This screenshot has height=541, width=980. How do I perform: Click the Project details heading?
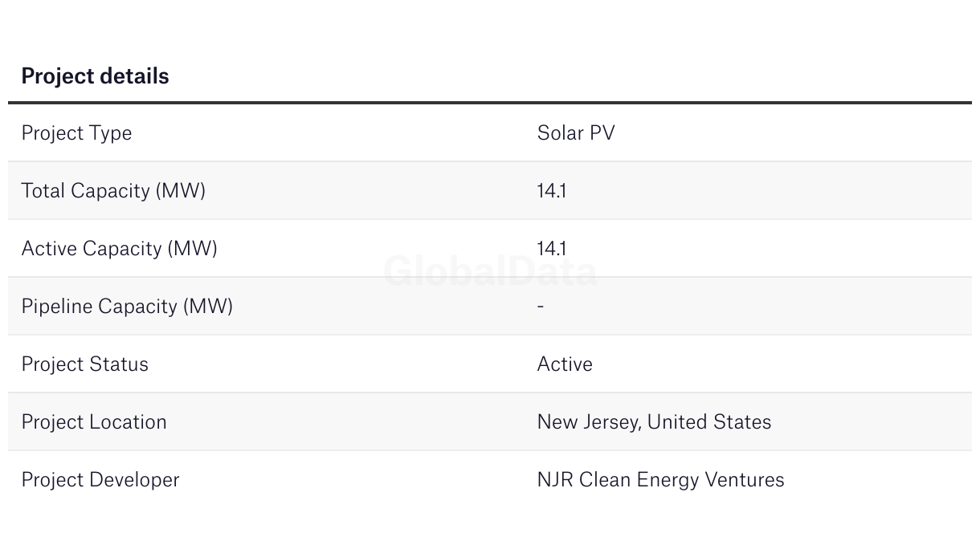click(95, 76)
